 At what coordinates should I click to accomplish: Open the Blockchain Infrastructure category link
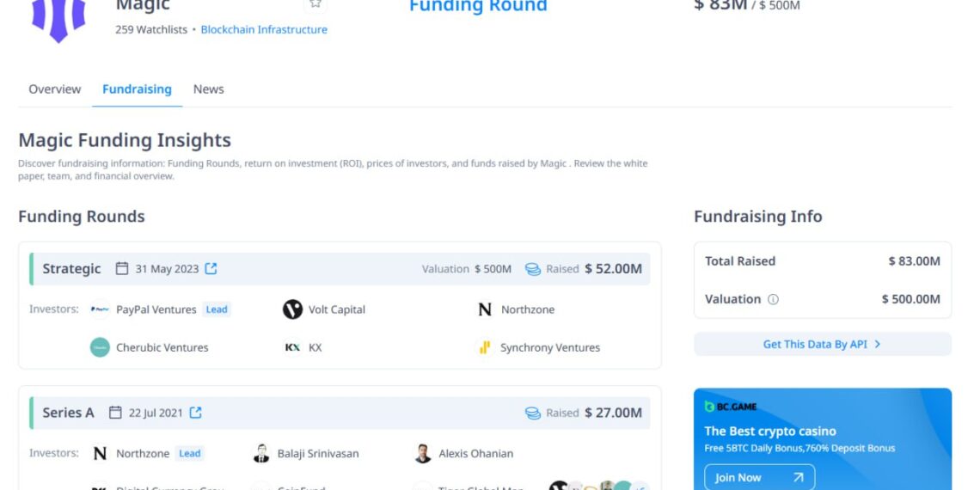click(x=264, y=29)
